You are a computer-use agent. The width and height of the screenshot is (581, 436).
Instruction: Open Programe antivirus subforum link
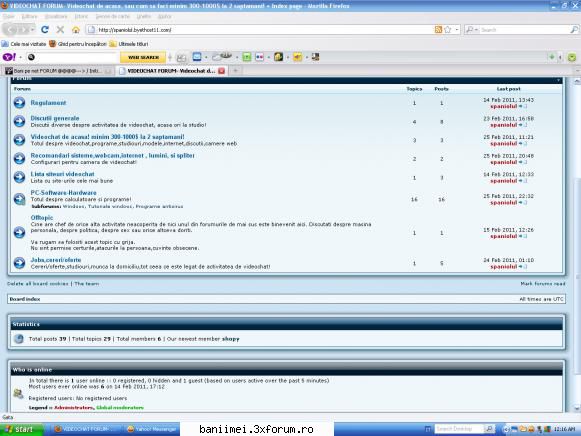pos(159,206)
